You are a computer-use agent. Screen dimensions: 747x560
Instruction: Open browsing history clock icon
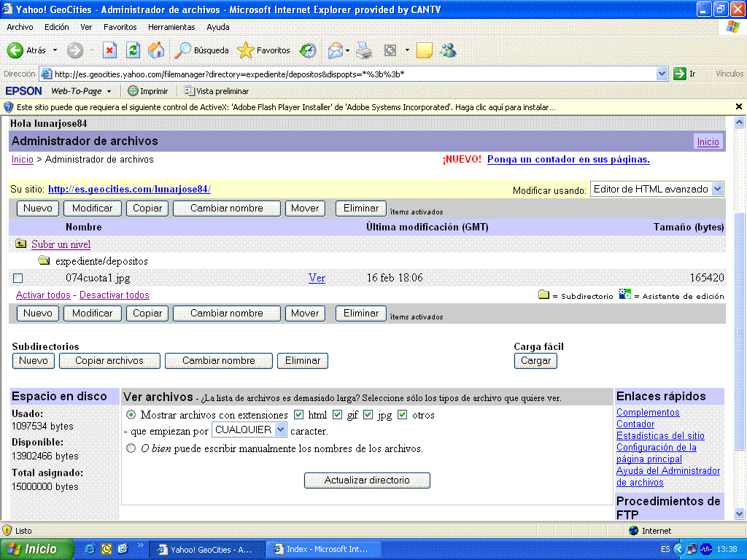(x=308, y=50)
